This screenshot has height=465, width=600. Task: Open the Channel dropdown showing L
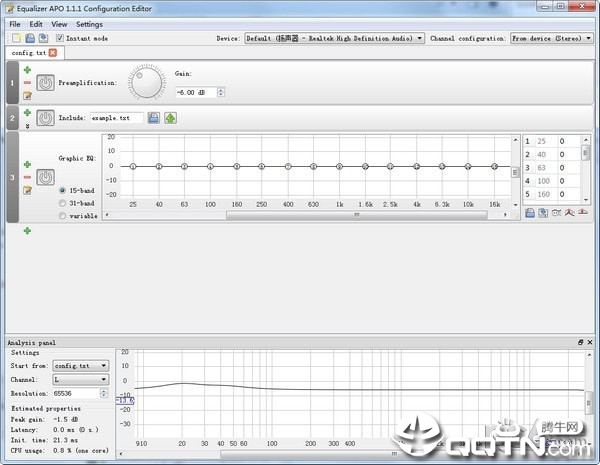81,380
